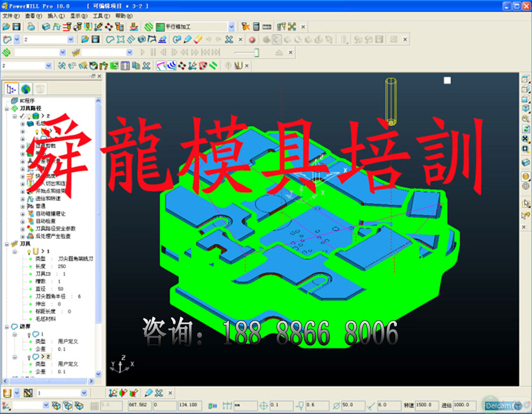The image size is (532, 414).
Task: Select 后处理产生检查 tree item
Action: [53, 236]
